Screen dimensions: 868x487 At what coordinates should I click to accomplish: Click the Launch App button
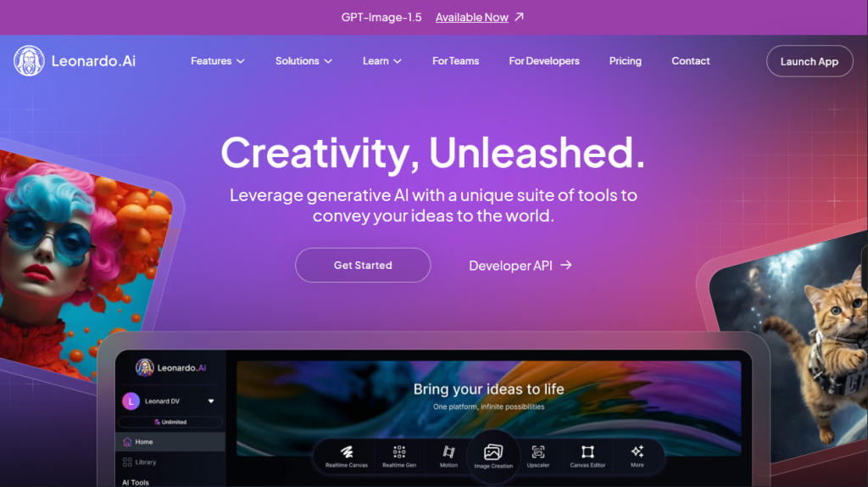[810, 61]
